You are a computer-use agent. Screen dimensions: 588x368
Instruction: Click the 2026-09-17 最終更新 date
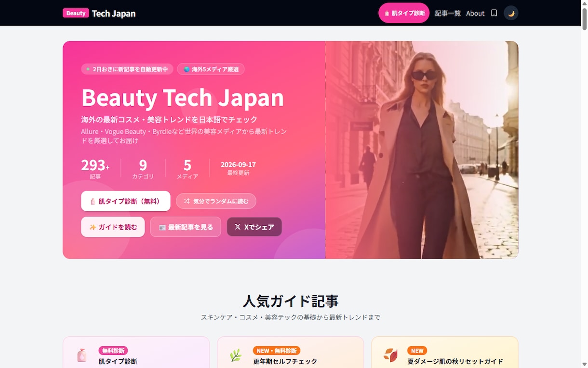pyautogui.click(x=238, y=168)
